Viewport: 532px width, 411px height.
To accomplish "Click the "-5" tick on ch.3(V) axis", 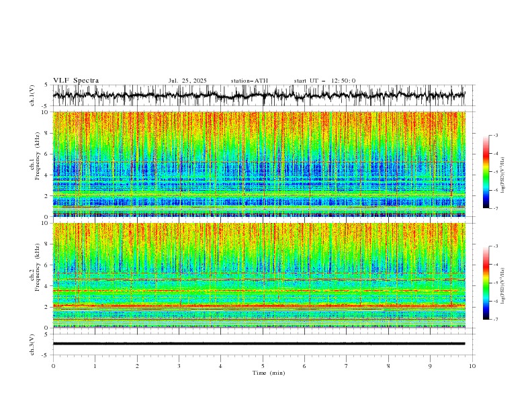I will point(45,355).
